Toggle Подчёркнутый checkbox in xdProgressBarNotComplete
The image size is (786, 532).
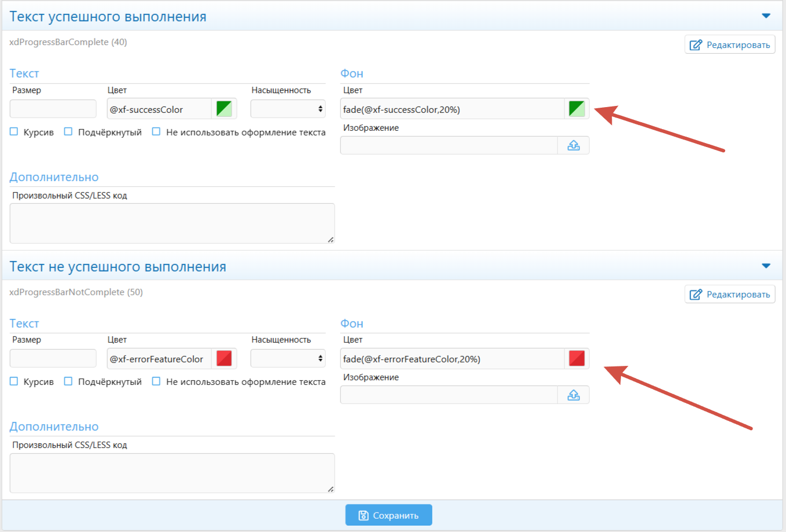[x=68, y=381]
